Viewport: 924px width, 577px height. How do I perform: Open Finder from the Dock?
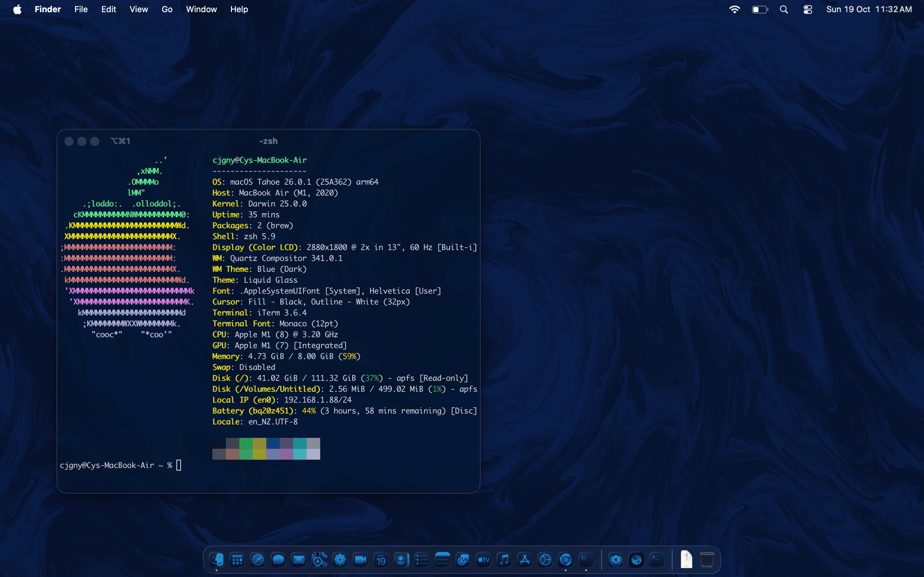pyautogui.click(x=217, y=559)
